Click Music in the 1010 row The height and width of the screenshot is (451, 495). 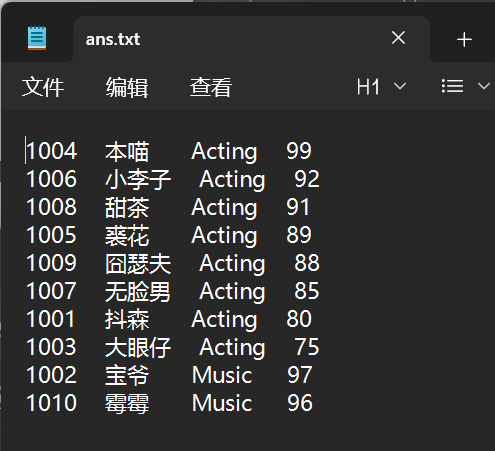(222, 403)
